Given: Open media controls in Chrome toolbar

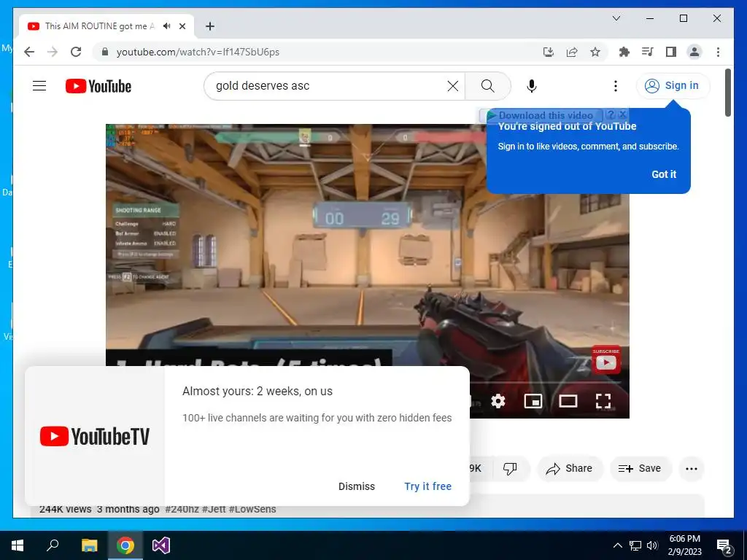Looking at the screenshot, I should pos(648,52).
